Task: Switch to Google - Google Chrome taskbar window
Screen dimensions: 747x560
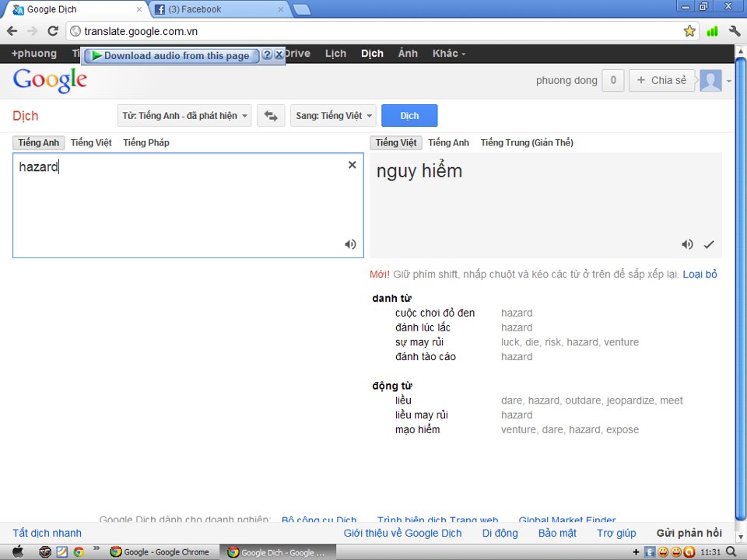Action: click(x=160, y=552)
